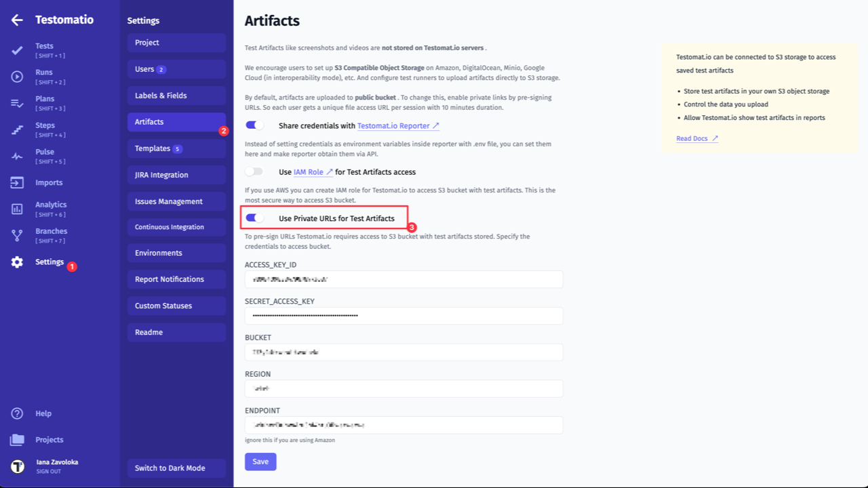Open Analytics with the chart icon
Viewport: 868px width, 488px height.
coord(17,209)
